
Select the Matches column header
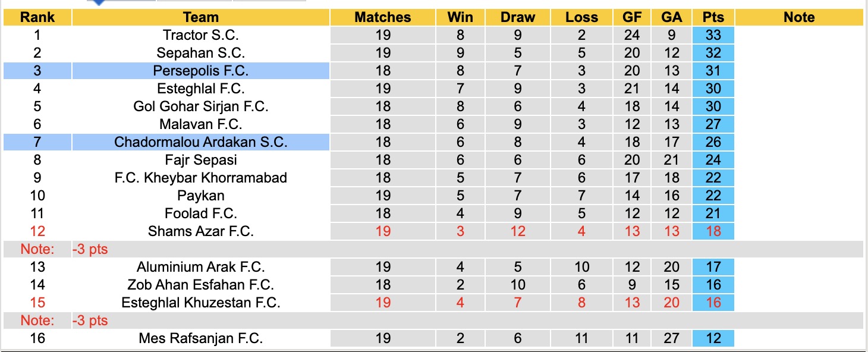(383, 17)
